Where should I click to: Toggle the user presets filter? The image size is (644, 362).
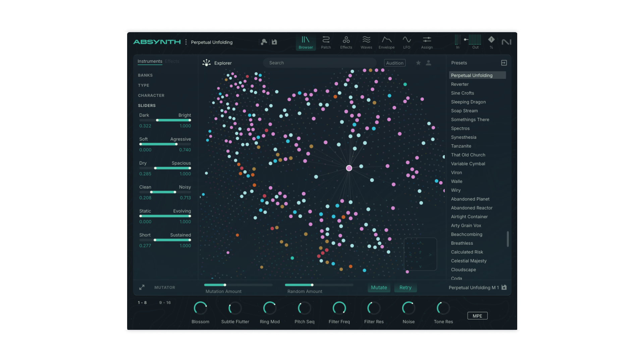click(428, 63)
